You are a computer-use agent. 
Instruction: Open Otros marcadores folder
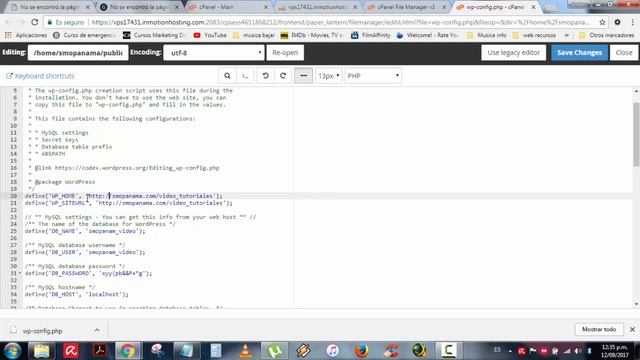[x=607, y=35]
